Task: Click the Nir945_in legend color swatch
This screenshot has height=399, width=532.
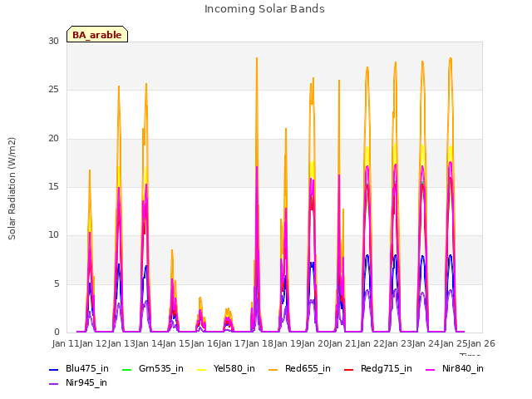Action: pos(54,384)
